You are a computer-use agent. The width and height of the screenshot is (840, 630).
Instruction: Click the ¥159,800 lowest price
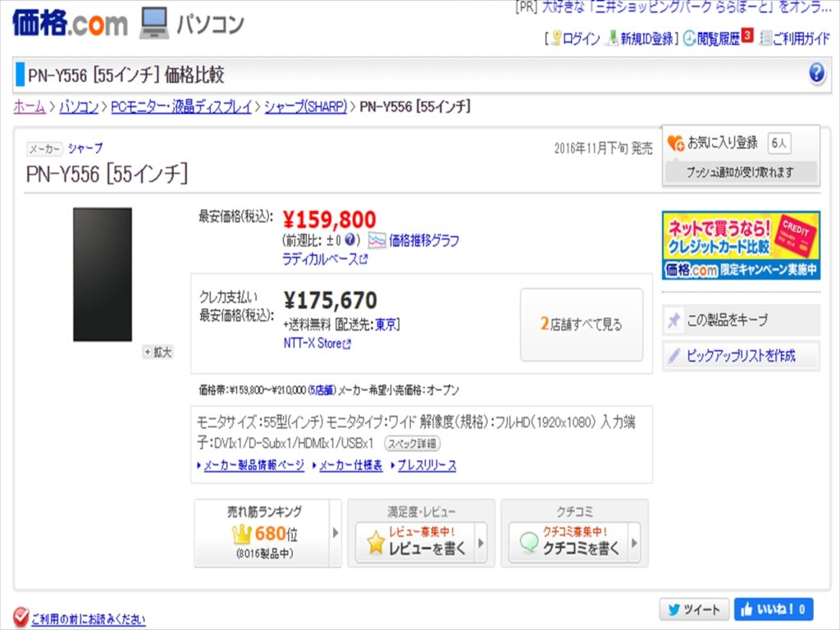[330, 220]
